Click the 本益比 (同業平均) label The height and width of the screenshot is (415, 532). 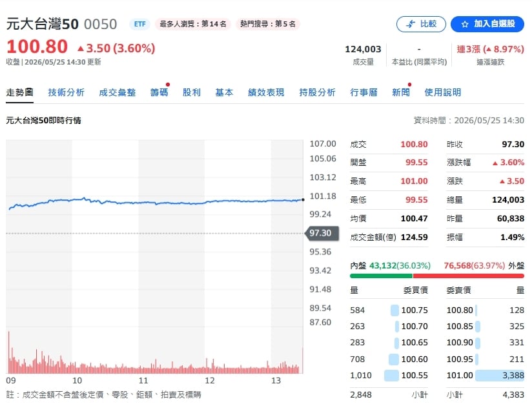pyautogui.click(x=419, y=63)
